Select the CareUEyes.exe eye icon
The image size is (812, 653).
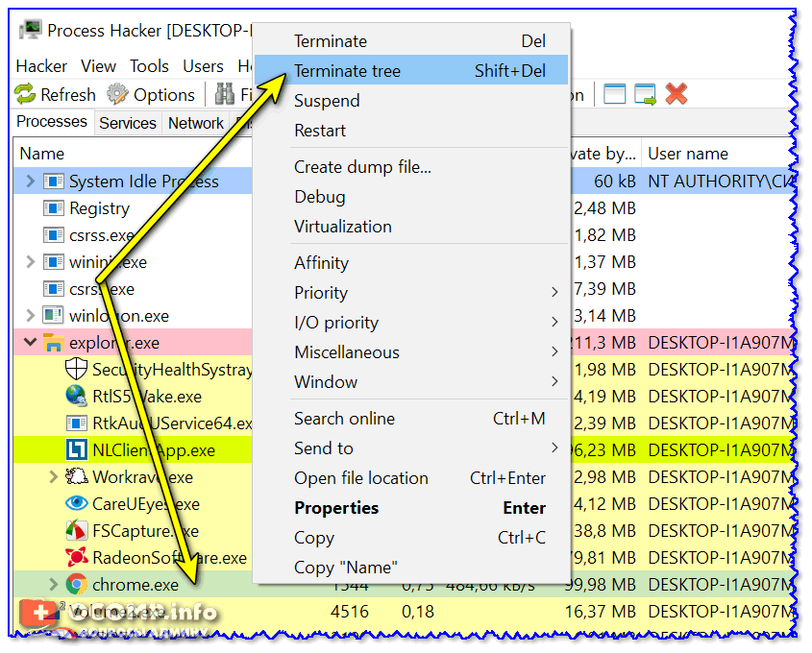click(77, 503)
